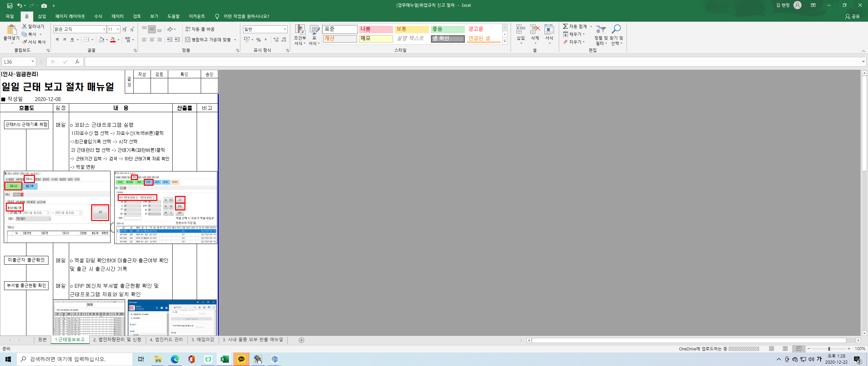Screen dimensions: 868x366
Task: Add a new sheet with plus icon
Action: coord(301,340)
